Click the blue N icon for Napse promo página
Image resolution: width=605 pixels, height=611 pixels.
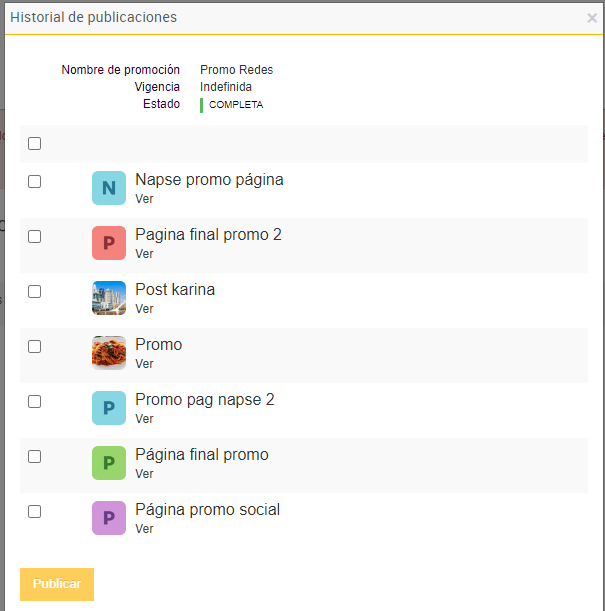pos(109,188)
